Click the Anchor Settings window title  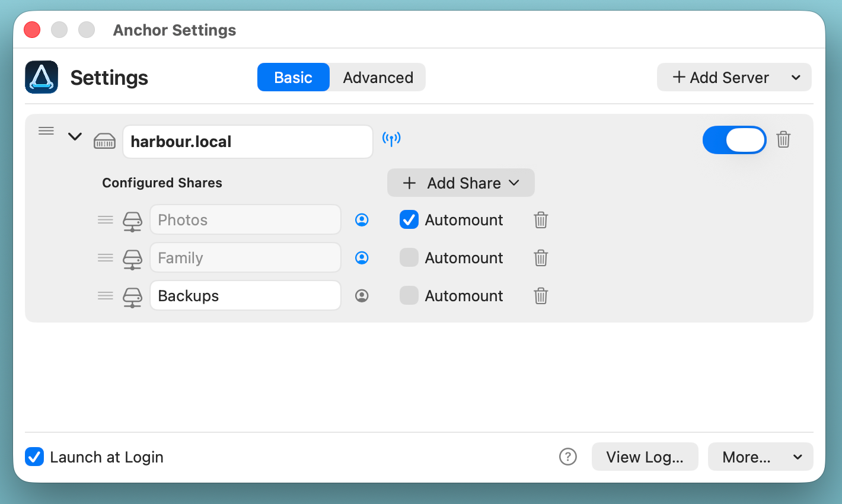(x=174, y=30)
